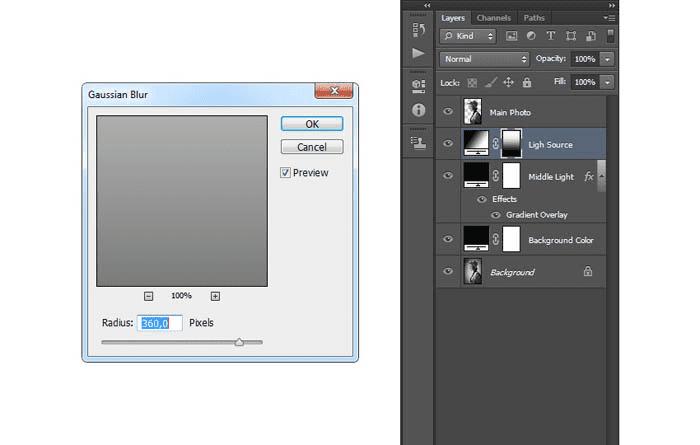
Task: Select Background layer thumbnail
Action: [x=473, y=271]
